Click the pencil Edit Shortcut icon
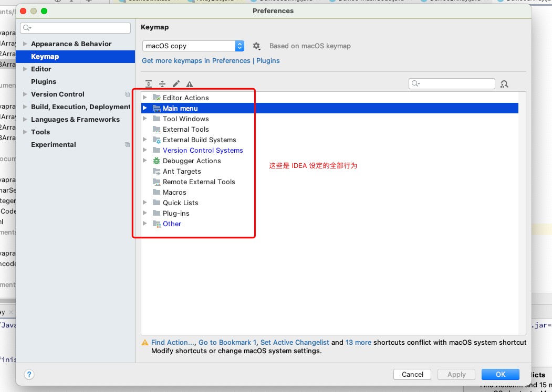This screenshot has height=392, width=552. pyautogui.click(x=176, y=84)
